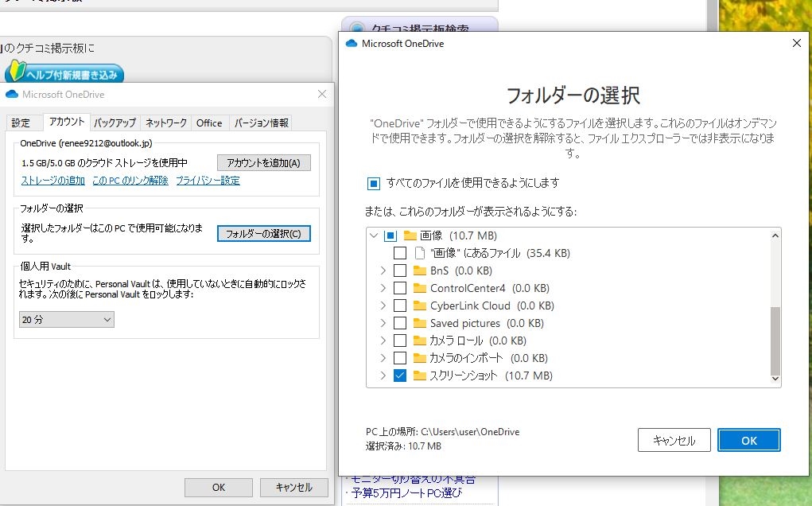Open the Office tab
Image resolution: width=812 pixels, height=506 pixels.
click(x=209, y=123)
